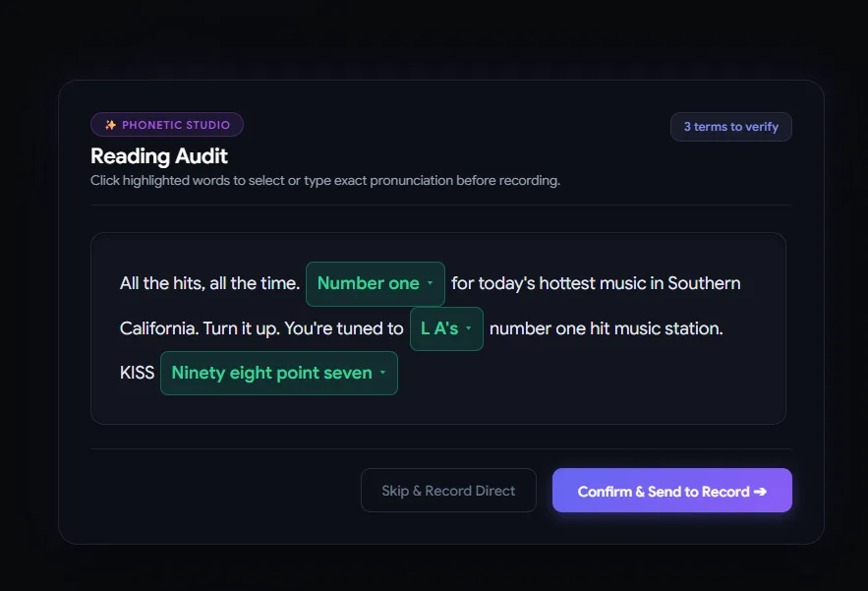The width and height of the screenshot is (868, 591).
Task: Open the "Number one" pronunciation dropdown
Action: pyautogui.click(x=376, y=283)
